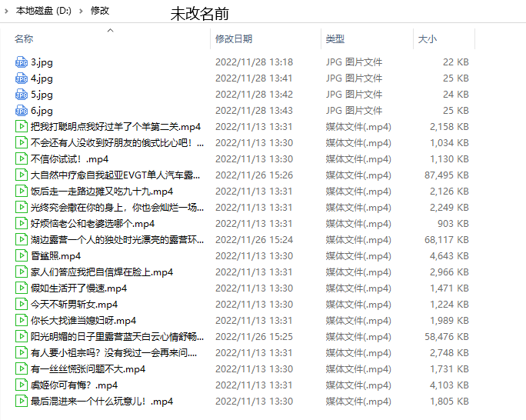
Task: Select file name 昏鲨照.mp4
Action: (55, 255)
